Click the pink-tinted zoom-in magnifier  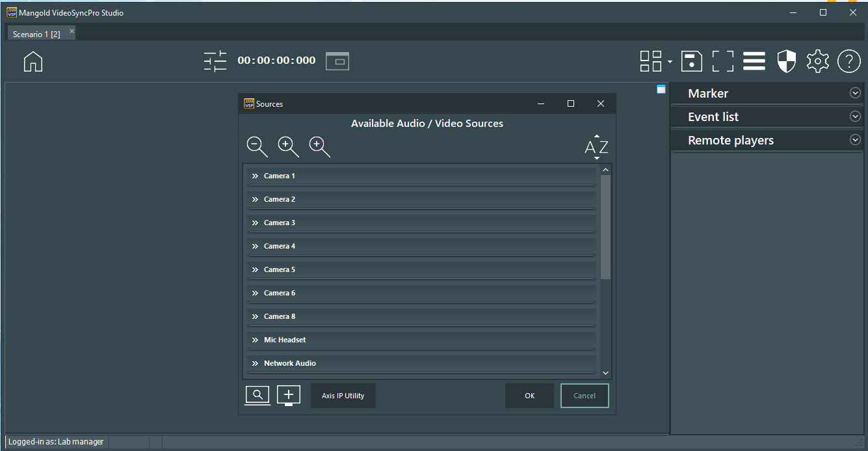pyautogui.click(x=320, y=147)
